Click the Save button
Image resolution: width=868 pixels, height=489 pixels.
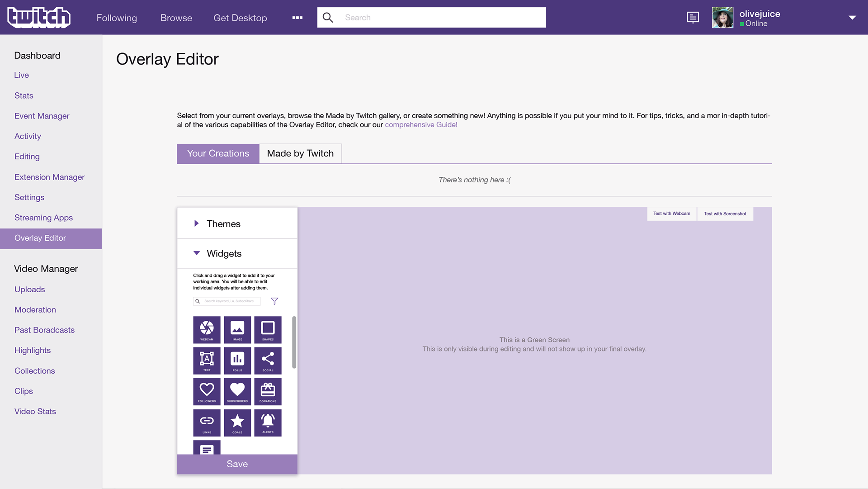237,464
